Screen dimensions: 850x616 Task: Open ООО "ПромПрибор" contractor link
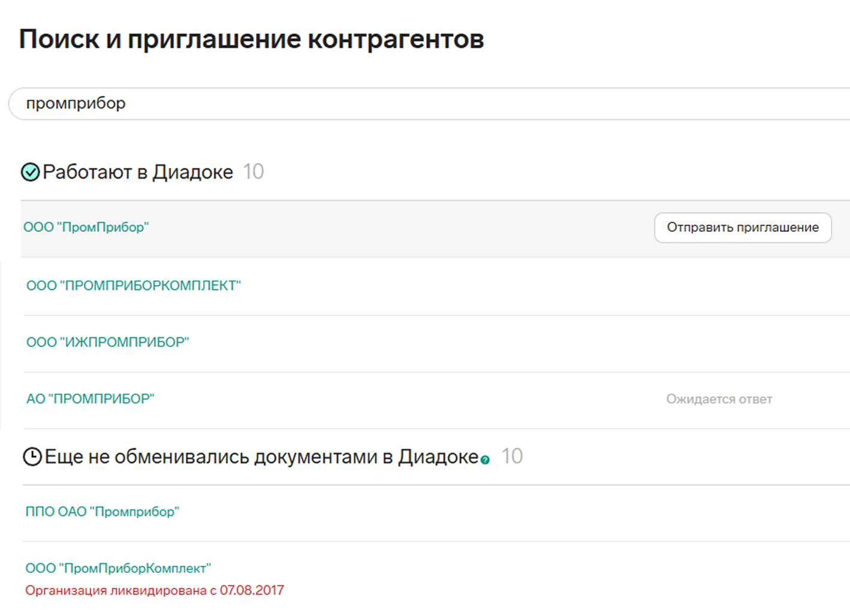[86, 228]
